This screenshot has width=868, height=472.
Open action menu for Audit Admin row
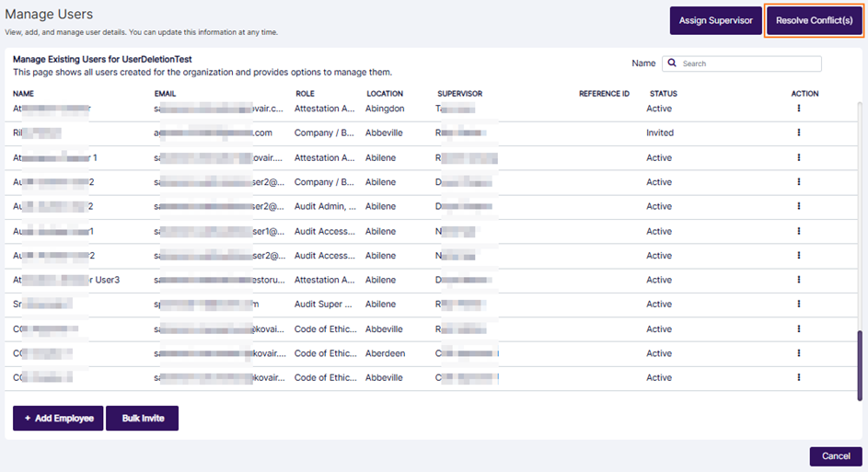coord(798,206)
